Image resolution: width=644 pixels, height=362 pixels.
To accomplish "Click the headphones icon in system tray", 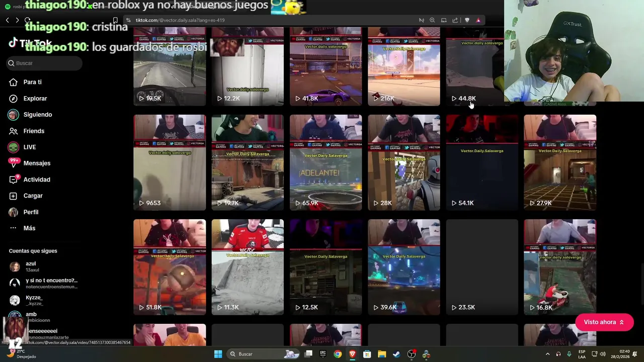I will click(x=558, y=354).
